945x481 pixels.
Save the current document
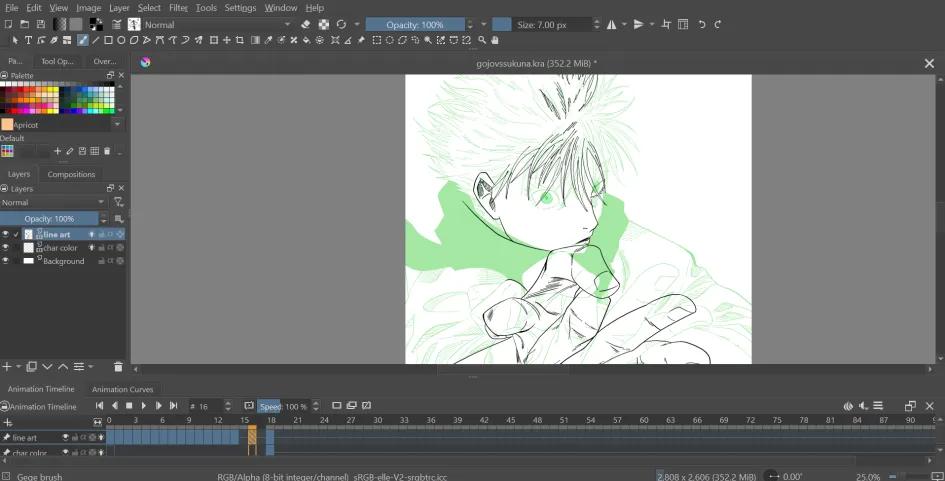[40, 24]
